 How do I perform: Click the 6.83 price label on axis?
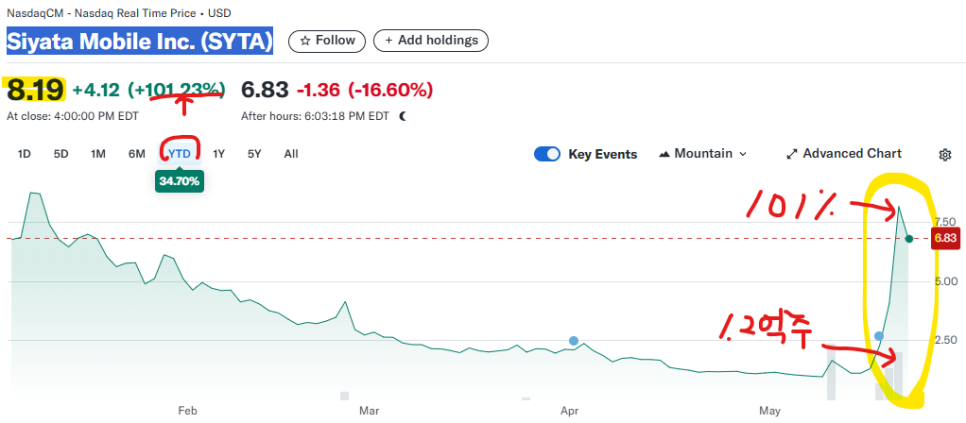click(x=946, y=239)
